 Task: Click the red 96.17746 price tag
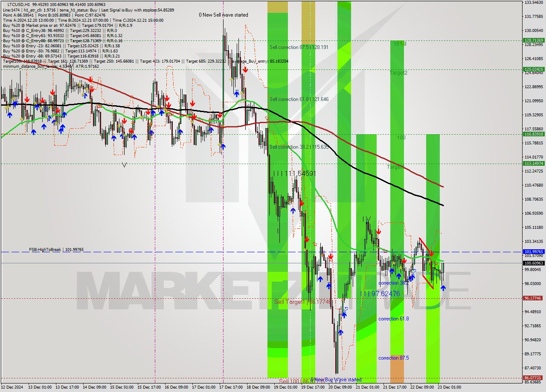[534, 298]
